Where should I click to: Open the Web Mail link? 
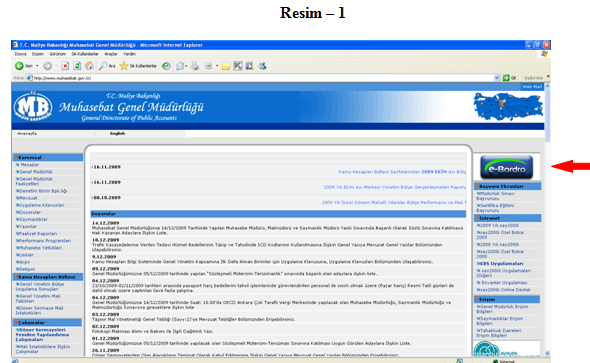(532, 87)
